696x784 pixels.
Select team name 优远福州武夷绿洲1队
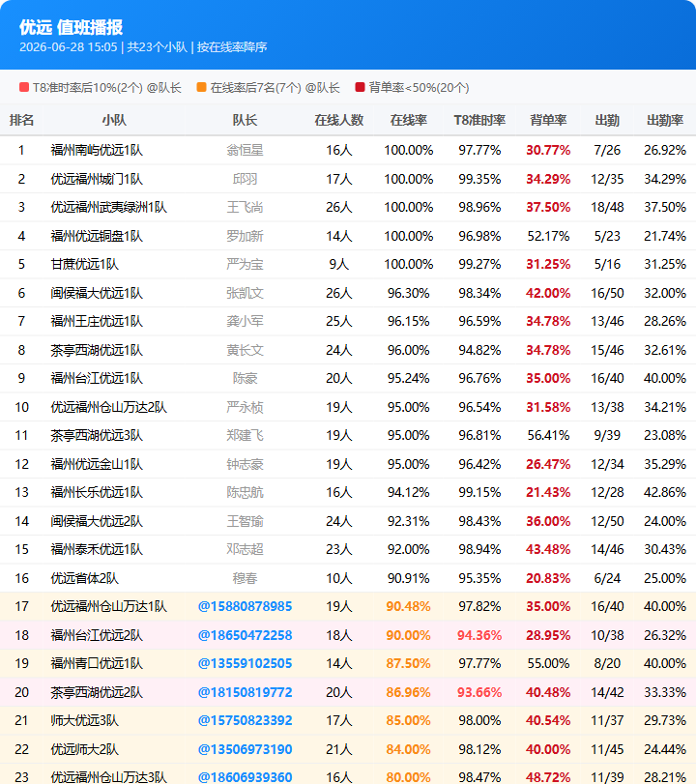click(x=108, y=207)
